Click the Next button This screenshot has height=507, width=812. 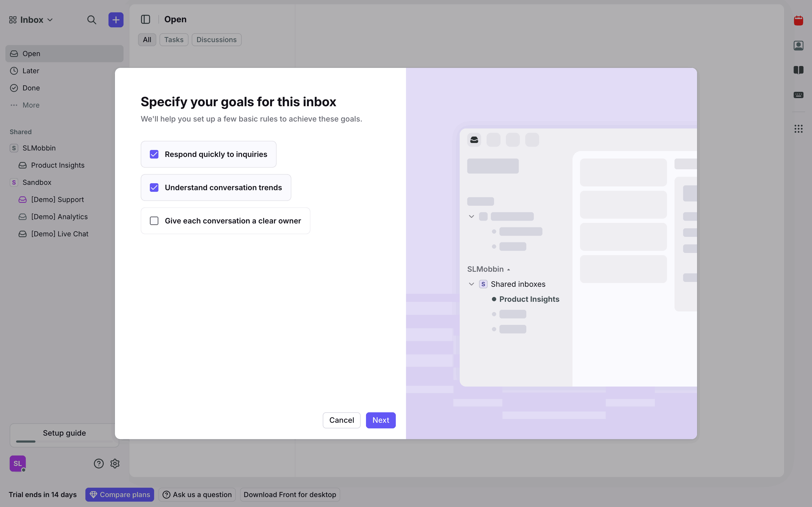point(380,420)
